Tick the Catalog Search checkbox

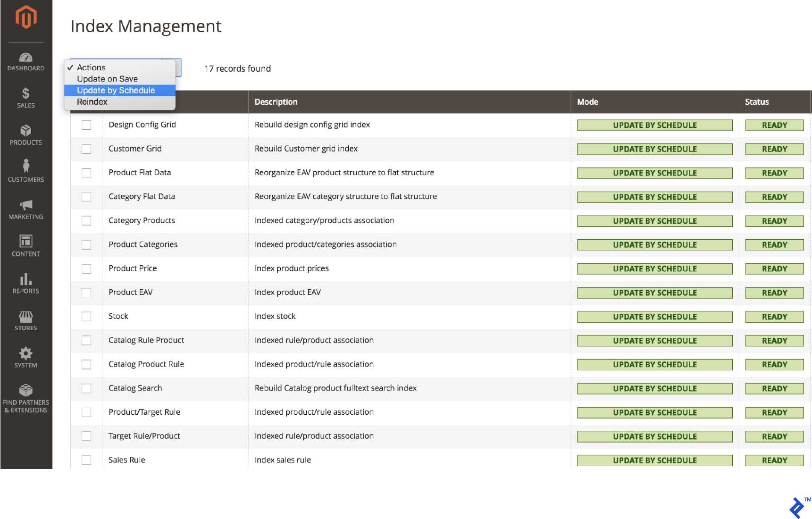click(x=86, y=388)
